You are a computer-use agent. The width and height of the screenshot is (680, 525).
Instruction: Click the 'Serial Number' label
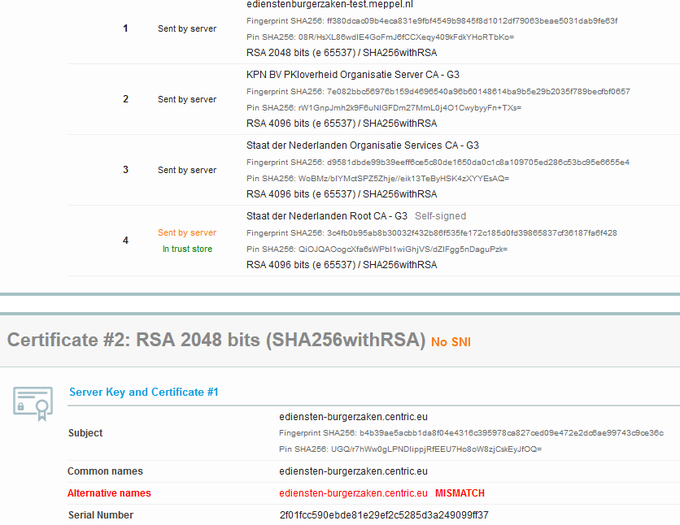pyautogui.click(x=101, y=515)
